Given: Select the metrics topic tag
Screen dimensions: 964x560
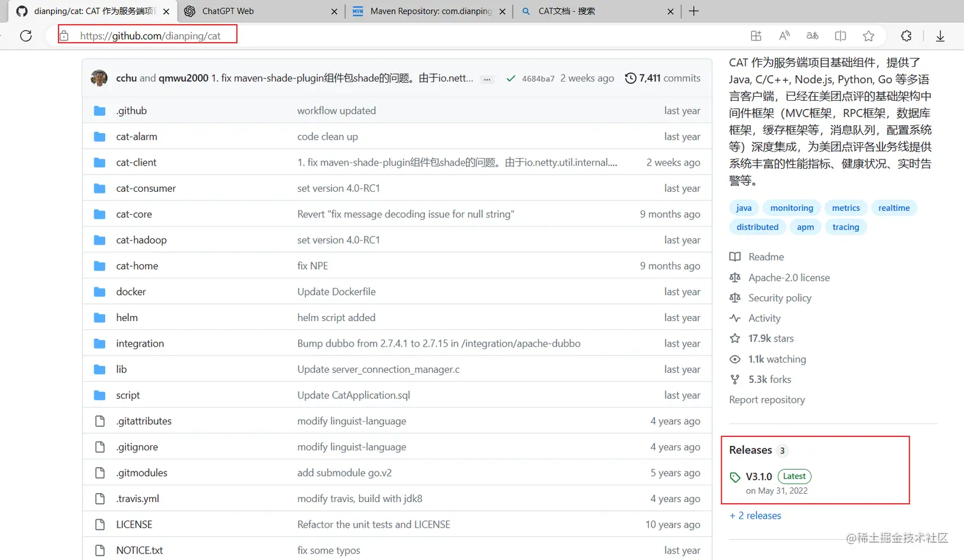Looking at the screenshot, I should tap(846, 208).
